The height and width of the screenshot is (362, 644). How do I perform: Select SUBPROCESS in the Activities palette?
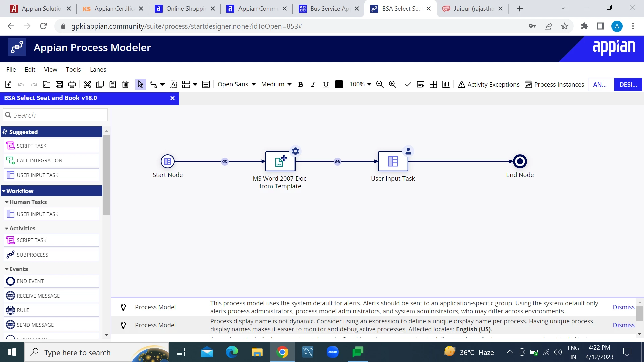click(51, 255)
